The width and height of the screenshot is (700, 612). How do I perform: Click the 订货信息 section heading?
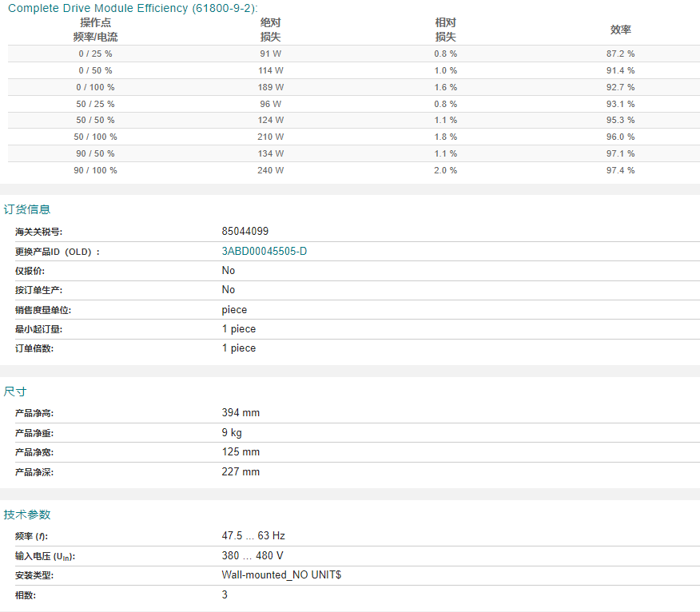pos(27,209)
